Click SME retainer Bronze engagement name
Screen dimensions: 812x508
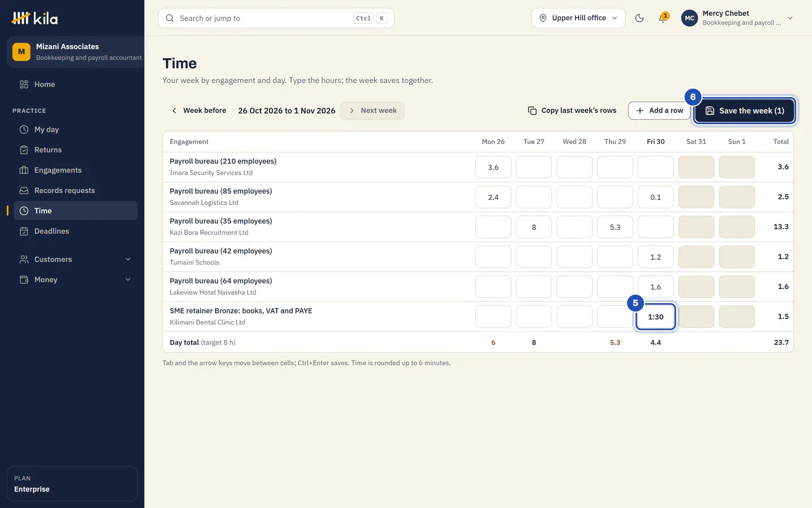tap(241, 311)
